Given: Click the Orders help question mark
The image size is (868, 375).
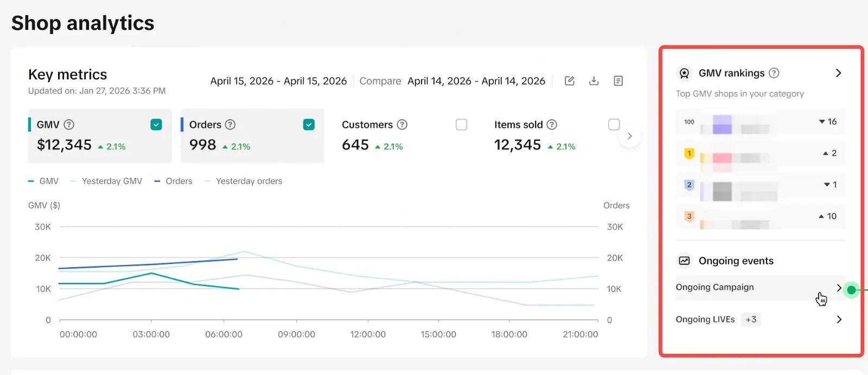Looking at the screenshot, I should tap(230, 125).
